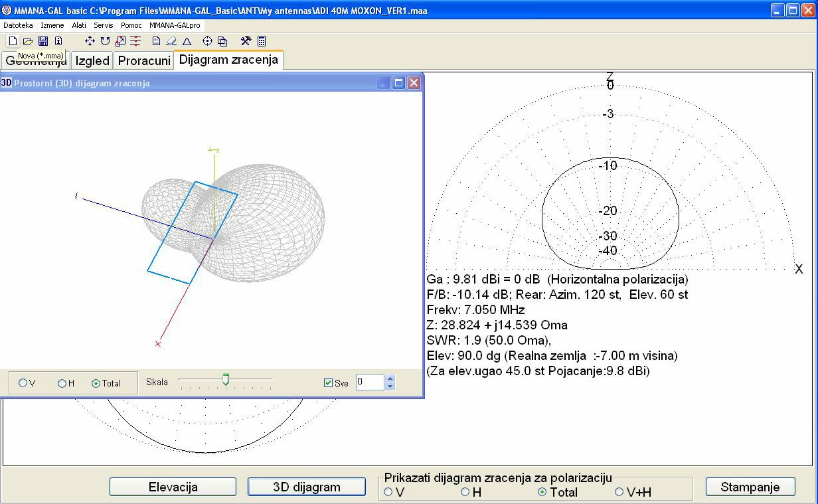
Task: Select V+H polarization radio button
Action: [619, 492]
